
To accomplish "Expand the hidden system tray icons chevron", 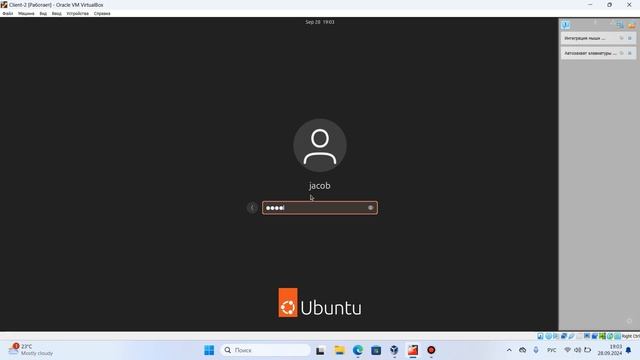I will (509, 350).
